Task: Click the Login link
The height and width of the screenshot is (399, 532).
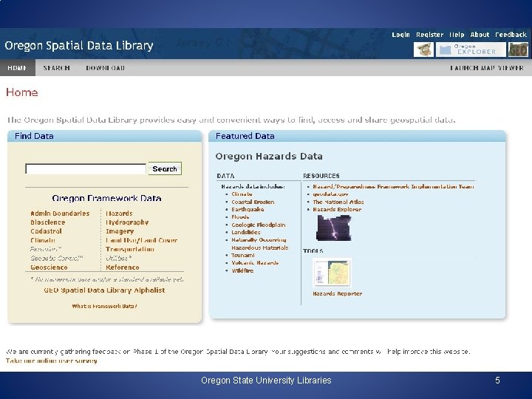Action: [x=400, y=35]
